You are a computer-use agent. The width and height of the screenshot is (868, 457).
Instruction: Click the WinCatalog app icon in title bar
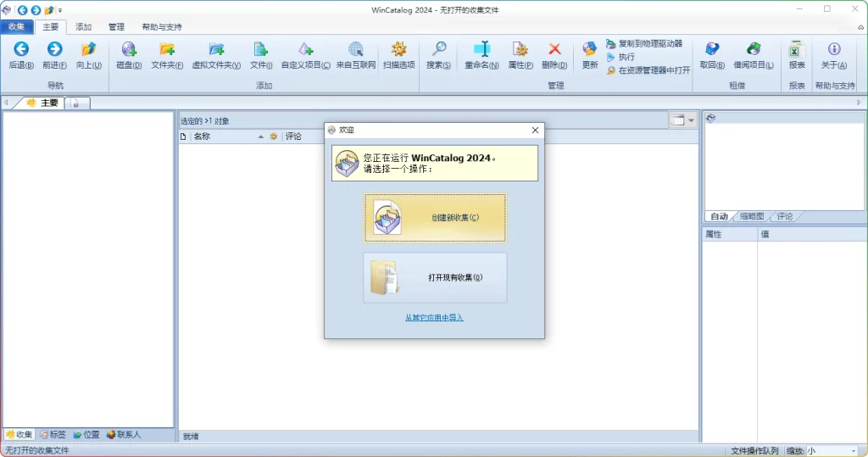coord(7,10)
